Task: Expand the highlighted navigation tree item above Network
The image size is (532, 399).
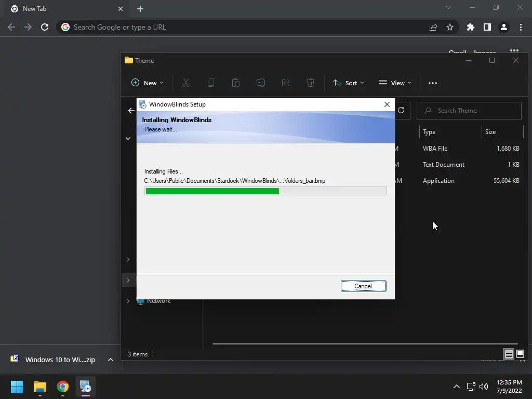Action: (x=128, y=280)
